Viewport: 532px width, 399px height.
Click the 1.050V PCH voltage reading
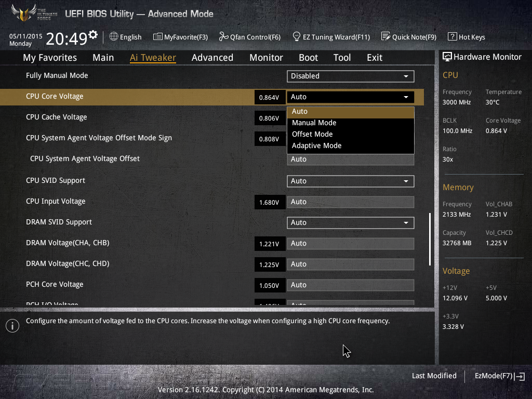click(x=270, y=285)
